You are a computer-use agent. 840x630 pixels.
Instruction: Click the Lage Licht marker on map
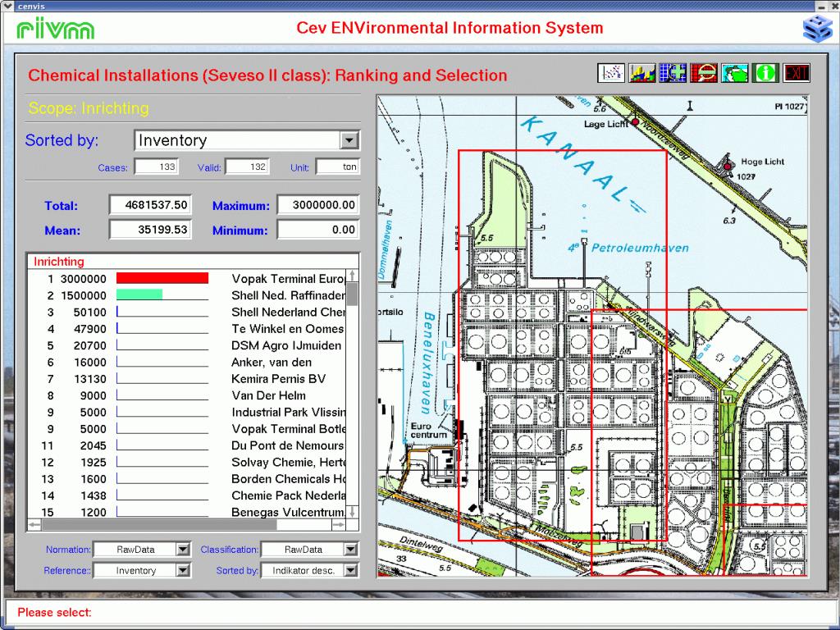pos(636,122)
